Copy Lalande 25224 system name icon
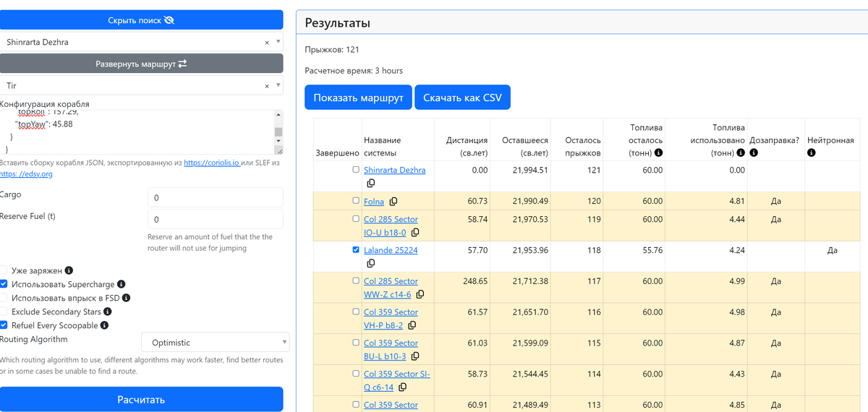The height and width of the screenshot is (412, 868). point(370,264)
